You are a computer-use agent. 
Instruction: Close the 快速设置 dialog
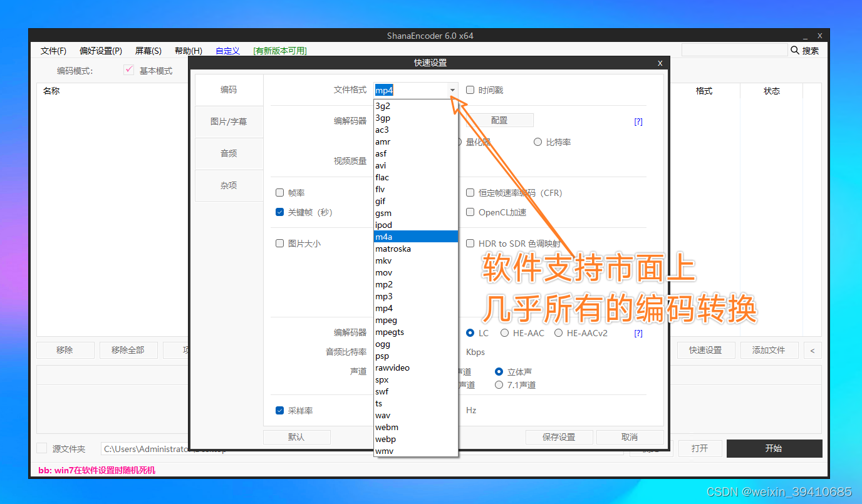[x=660, y=63]
